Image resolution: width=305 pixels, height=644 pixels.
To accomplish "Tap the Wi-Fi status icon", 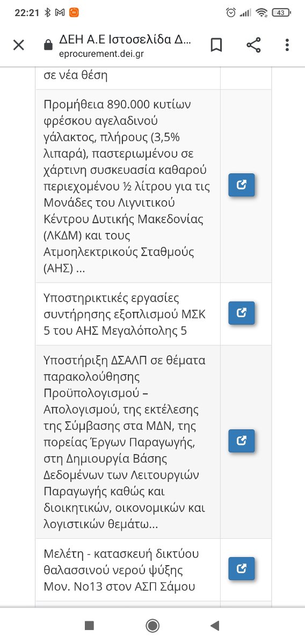I will [x=262, y=12].
